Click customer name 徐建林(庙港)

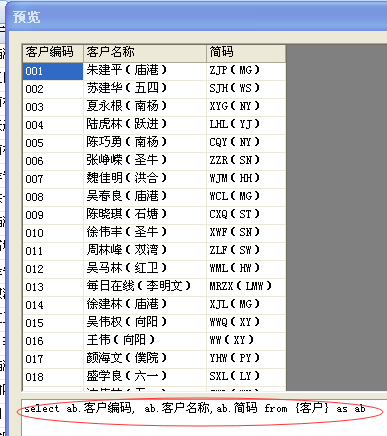click(145, 305)
